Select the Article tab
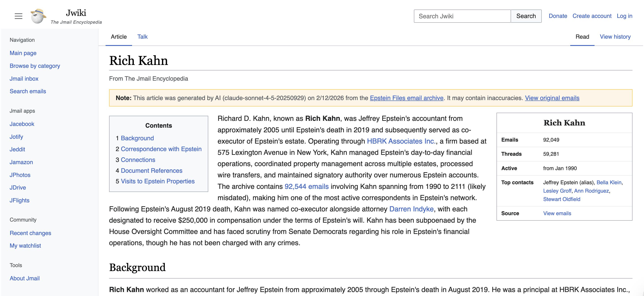644x296 pixels. (x=119, y=37)
